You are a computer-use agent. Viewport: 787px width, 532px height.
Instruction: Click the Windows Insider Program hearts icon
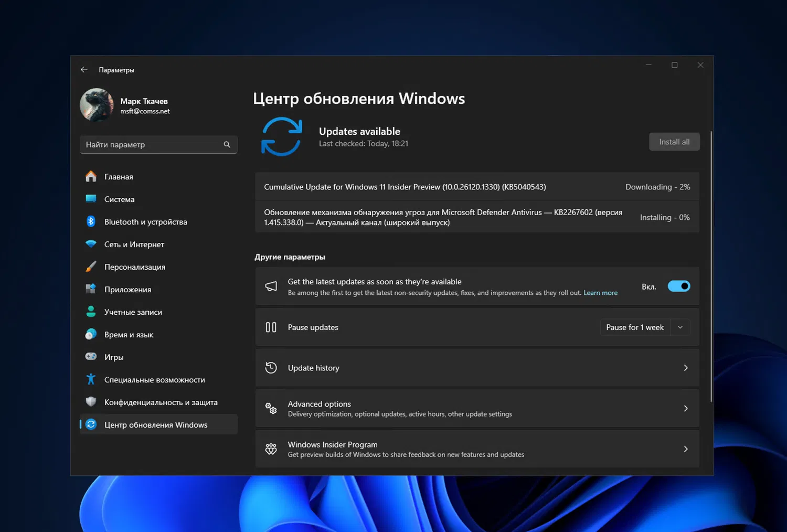click(x=271, y=449)
